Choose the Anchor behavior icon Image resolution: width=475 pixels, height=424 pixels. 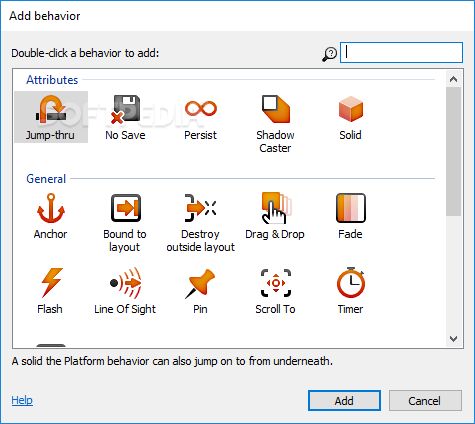pyautogui.click(x=51, y=208)
